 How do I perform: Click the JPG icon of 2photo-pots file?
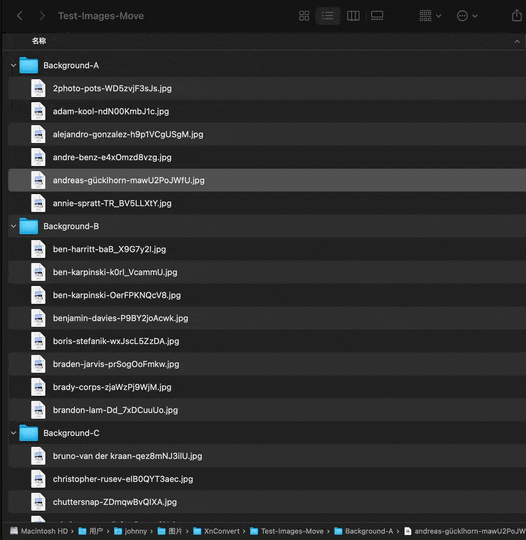[x=38, y=88]
